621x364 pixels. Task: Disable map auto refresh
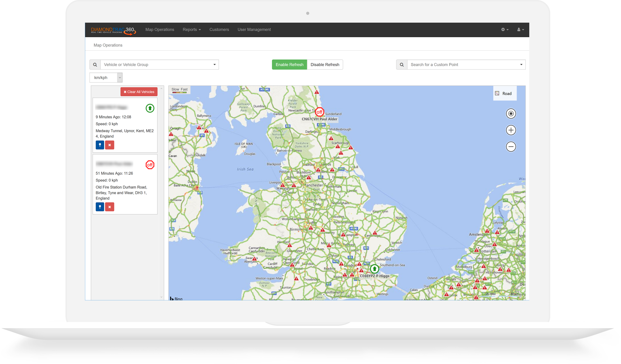click(325, 65)
